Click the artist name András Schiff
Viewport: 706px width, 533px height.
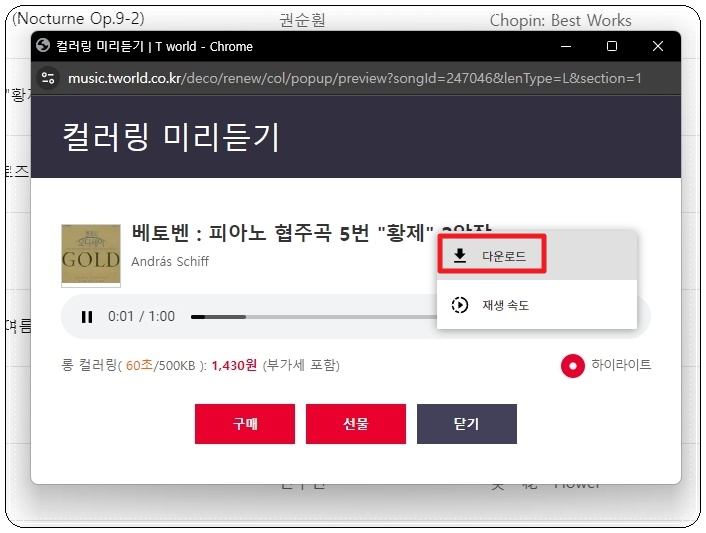170,262
